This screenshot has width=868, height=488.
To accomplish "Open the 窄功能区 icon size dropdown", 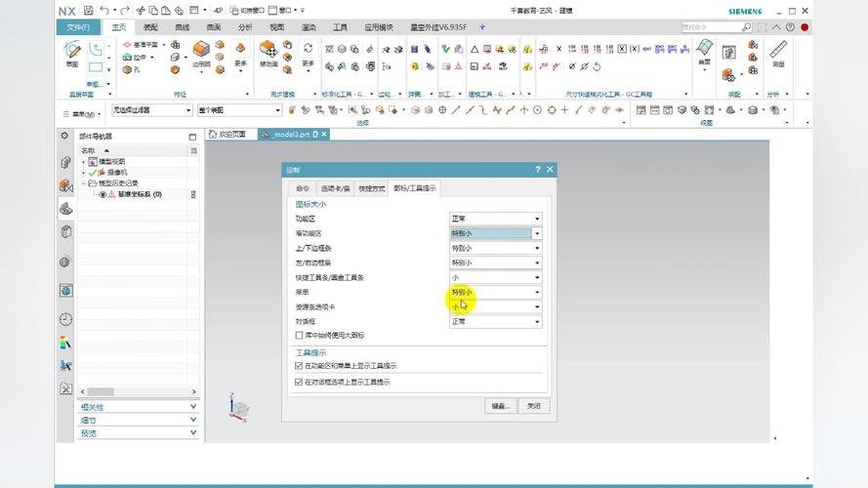I will (495, 233).
